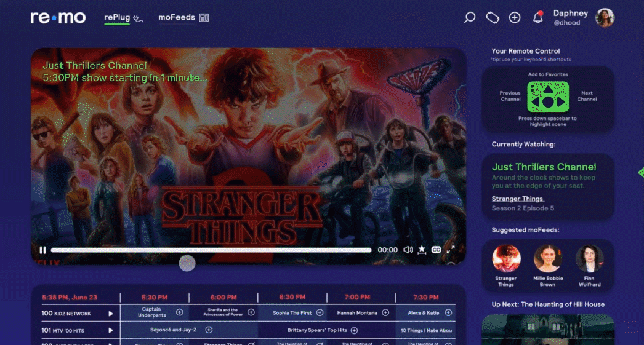Screen dimensions: 644x345
Task: Select 101 MTV '00 Hits channel row
Action: pyautogui.click(x=81, y=330)
